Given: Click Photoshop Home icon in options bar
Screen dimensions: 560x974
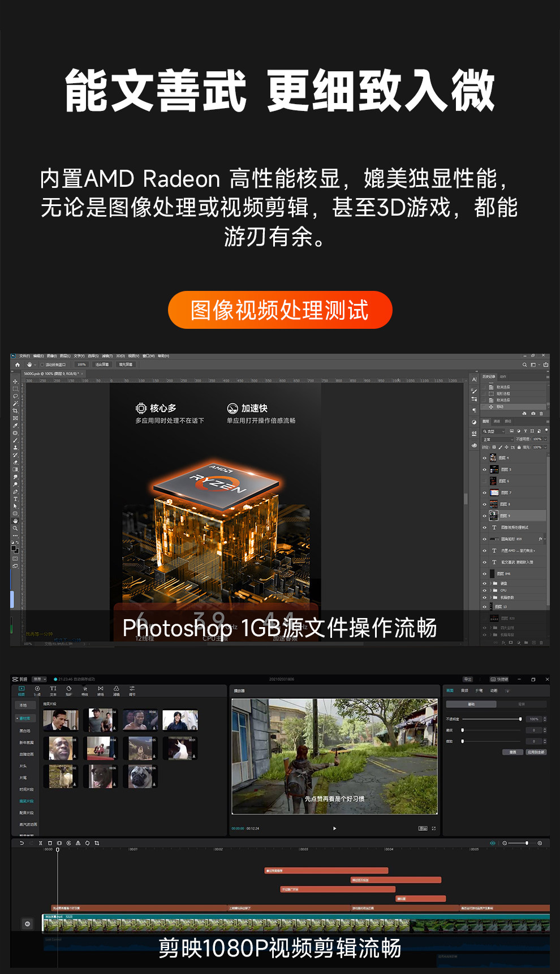Looking at the screenshot, I should (18, 364).
